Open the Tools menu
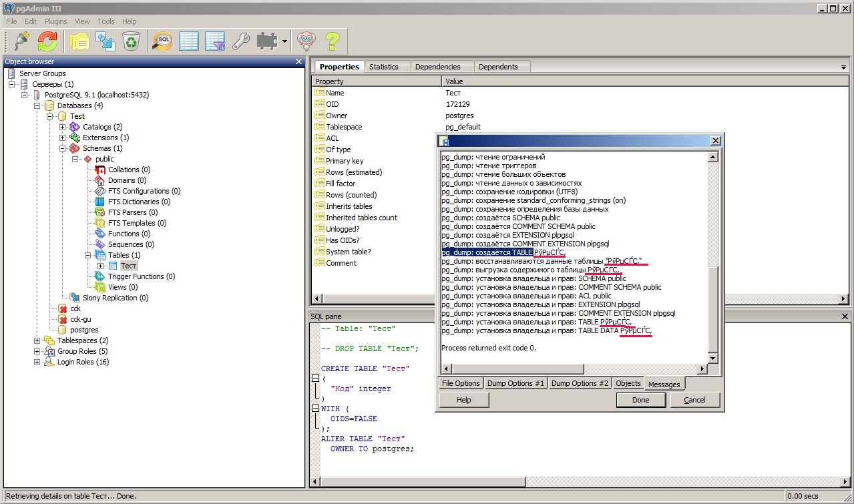 [106, 21]
